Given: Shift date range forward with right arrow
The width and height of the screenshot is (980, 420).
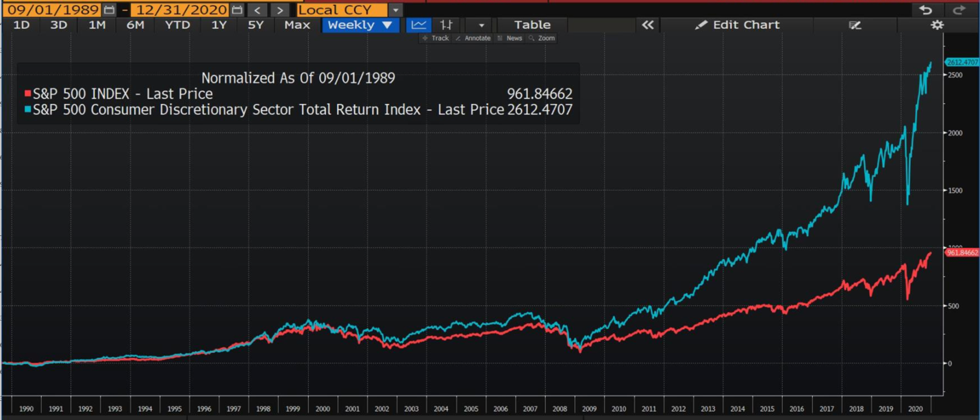Looking at the screenshot, I should coord(279,10).
